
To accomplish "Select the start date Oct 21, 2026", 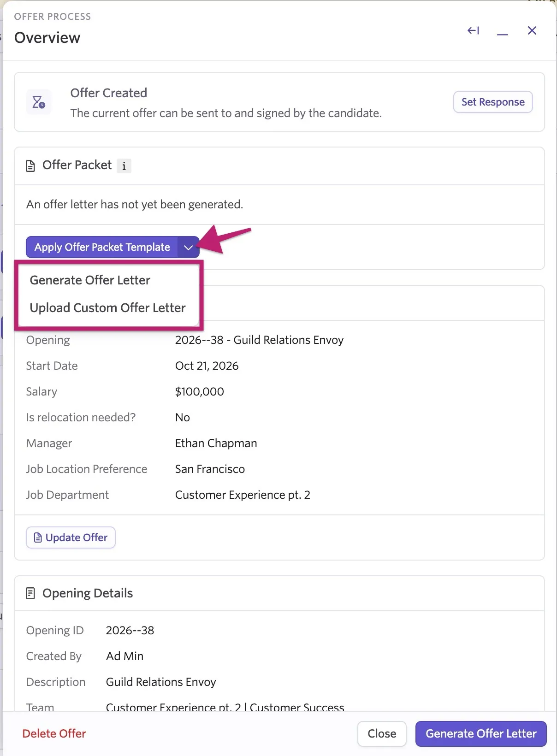I will [207, 366].
